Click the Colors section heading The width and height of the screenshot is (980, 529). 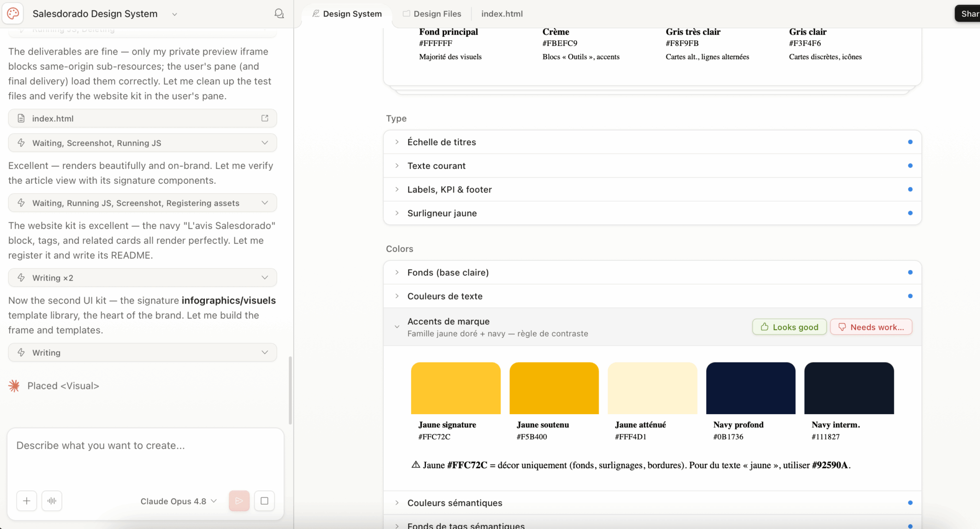pyautogui.click(x=400, y=249)
